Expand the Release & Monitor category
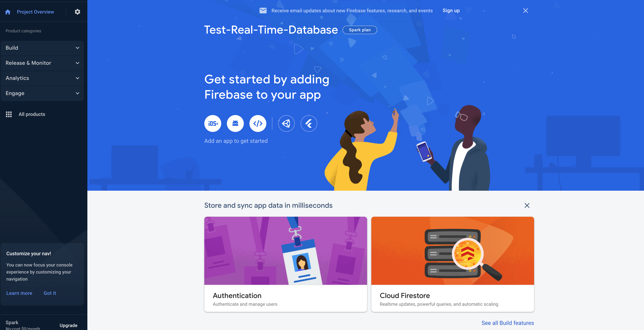This screenshot has width=644, height=330. pyautogui.click(x=42, y=63)
